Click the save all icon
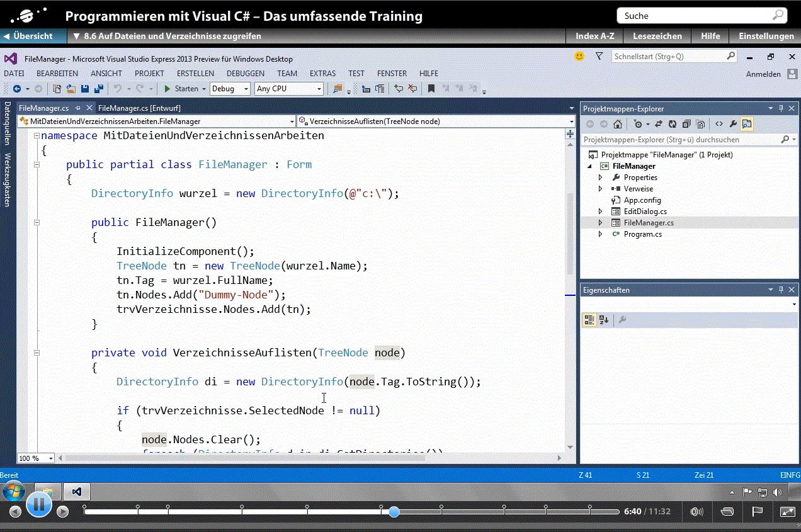Screen dimensions: 801x532 [98, 89]
